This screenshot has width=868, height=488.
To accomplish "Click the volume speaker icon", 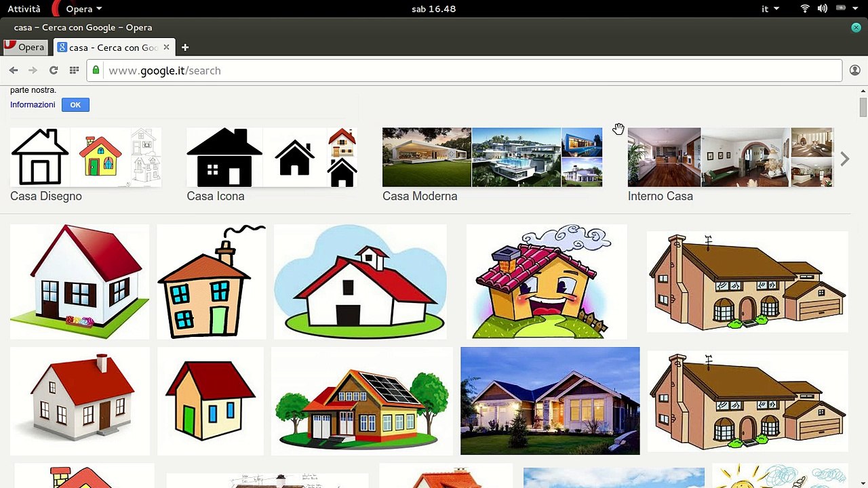I will (823, 9).
